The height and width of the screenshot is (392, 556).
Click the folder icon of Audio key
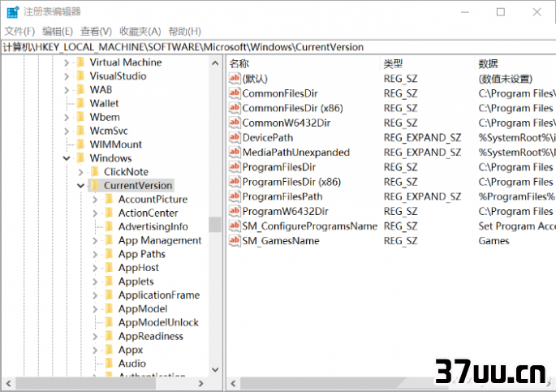coord(110,364)
